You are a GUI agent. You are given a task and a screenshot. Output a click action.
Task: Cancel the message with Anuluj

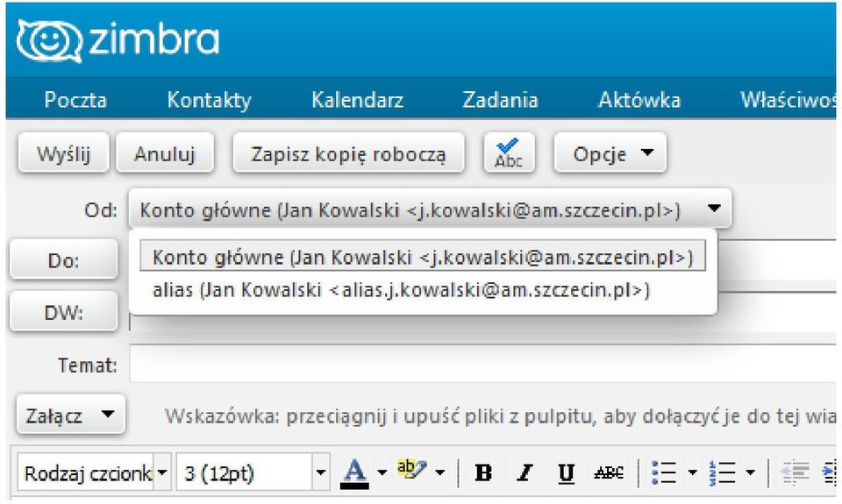(x=165, y=153)
